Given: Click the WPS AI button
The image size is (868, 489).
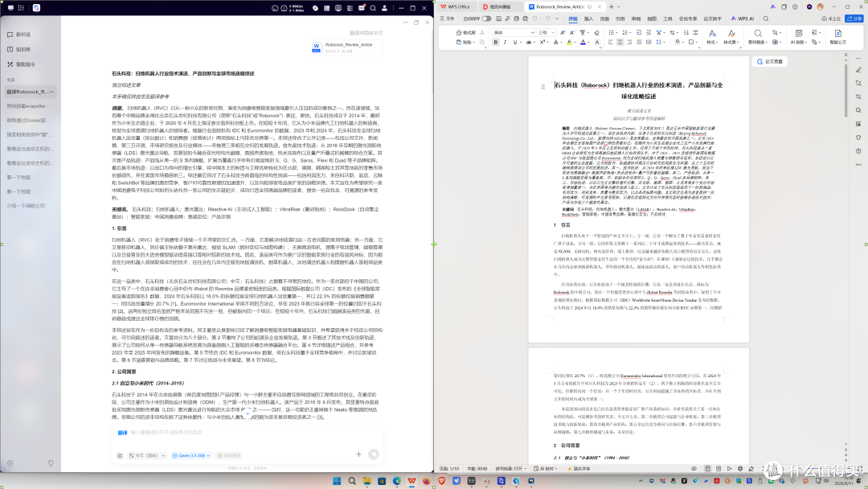Looking at the screenshot, I should [x=743, y=18].
